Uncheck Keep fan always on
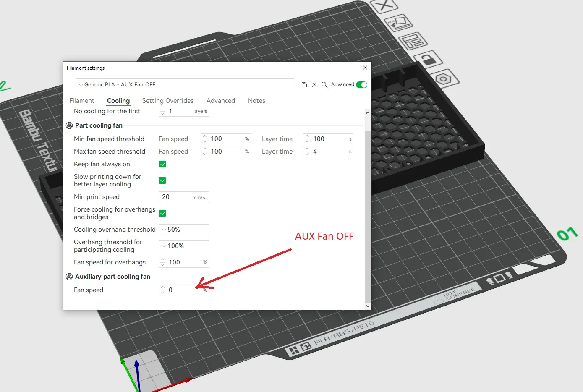Image resolution: width=583 pixels, height=392 pixels. coord(162,164)
